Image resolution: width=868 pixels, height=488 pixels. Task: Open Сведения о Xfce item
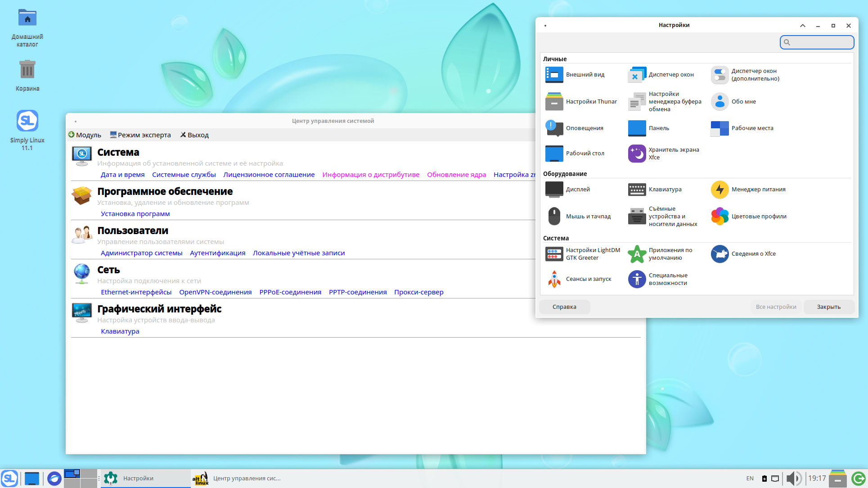[743, 254]
